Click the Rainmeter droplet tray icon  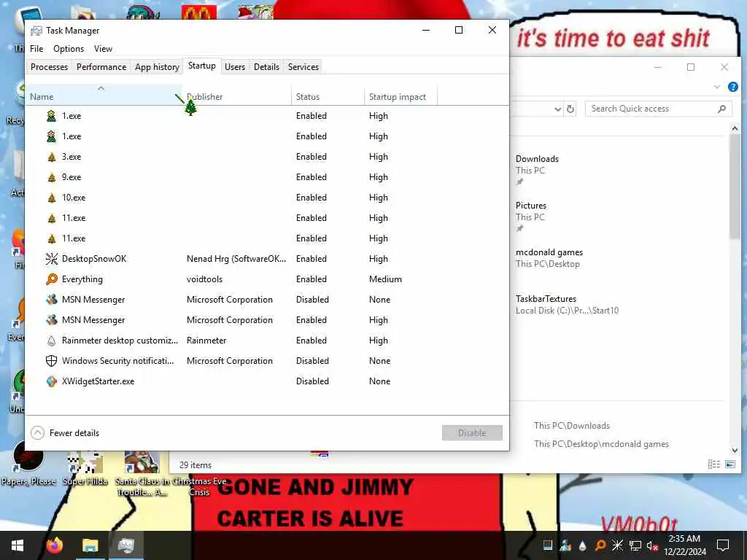(x=583, y=545)
